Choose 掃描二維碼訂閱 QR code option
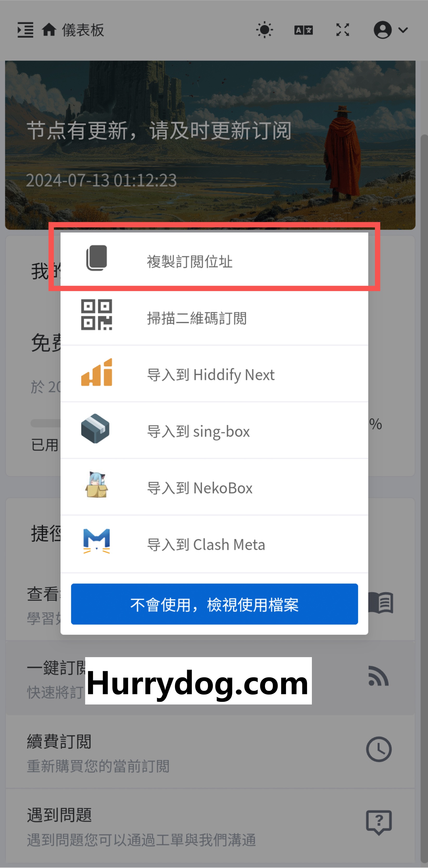This screenshot has height=868, width=428. (x=214, y=317)
